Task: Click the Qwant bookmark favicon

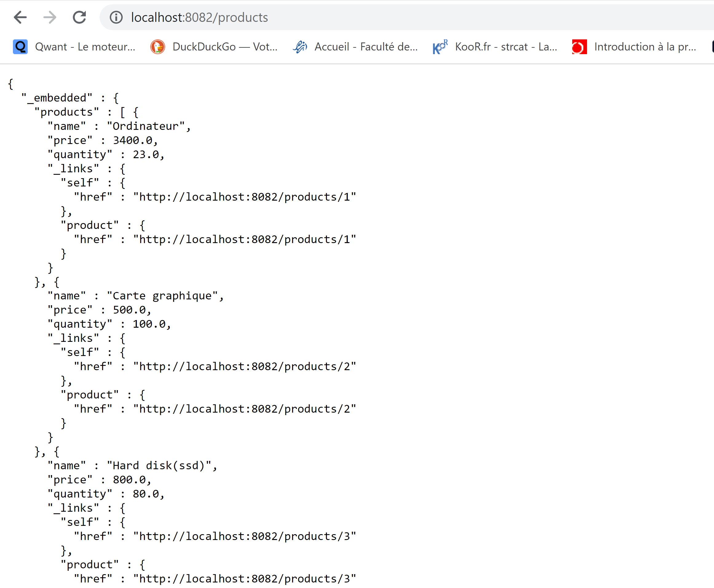Action: point(20,47)
